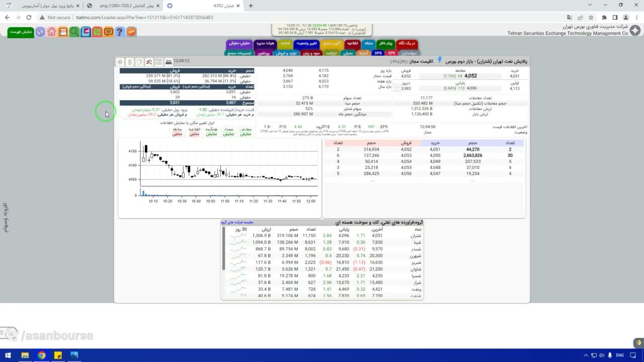Reload the page with the browser refresh button
This screenshot has height=362, width=644.
[29, 17]
